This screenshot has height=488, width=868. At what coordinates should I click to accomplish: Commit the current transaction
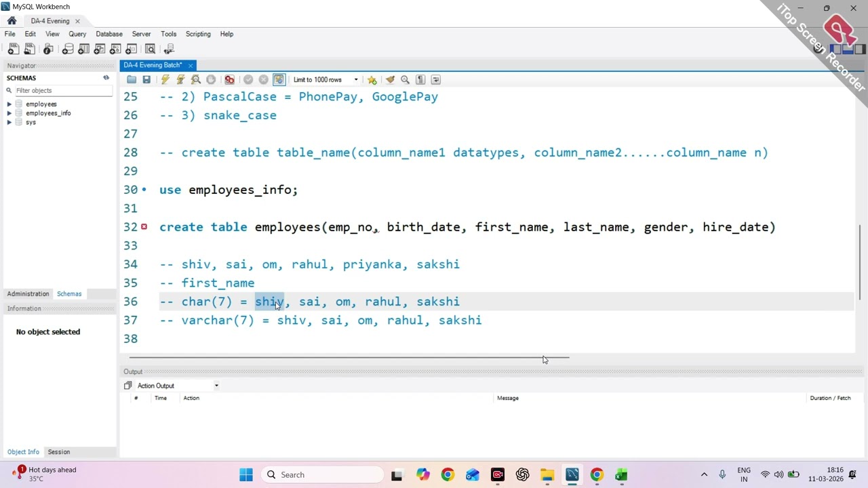coord(248,80)
